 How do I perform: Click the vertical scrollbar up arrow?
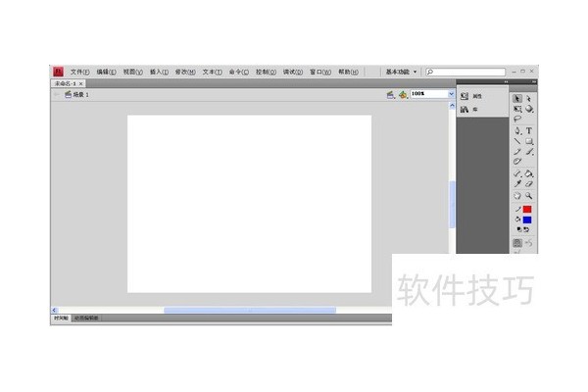pos(452,106)
